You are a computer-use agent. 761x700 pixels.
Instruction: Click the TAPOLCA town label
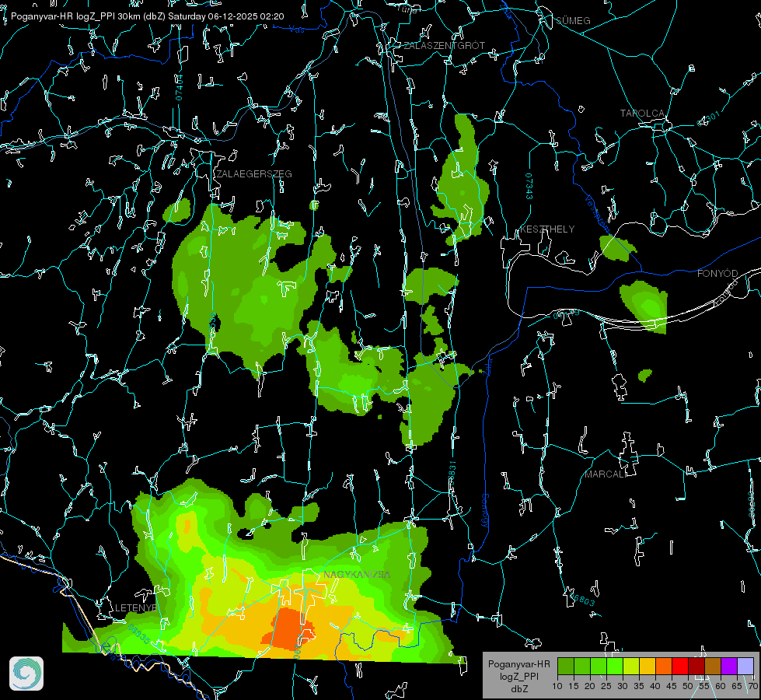click(x=642, y=114)
